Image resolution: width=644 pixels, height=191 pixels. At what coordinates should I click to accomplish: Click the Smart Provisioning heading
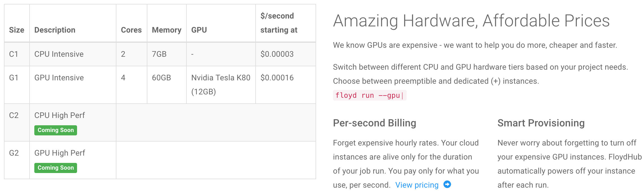541,123
